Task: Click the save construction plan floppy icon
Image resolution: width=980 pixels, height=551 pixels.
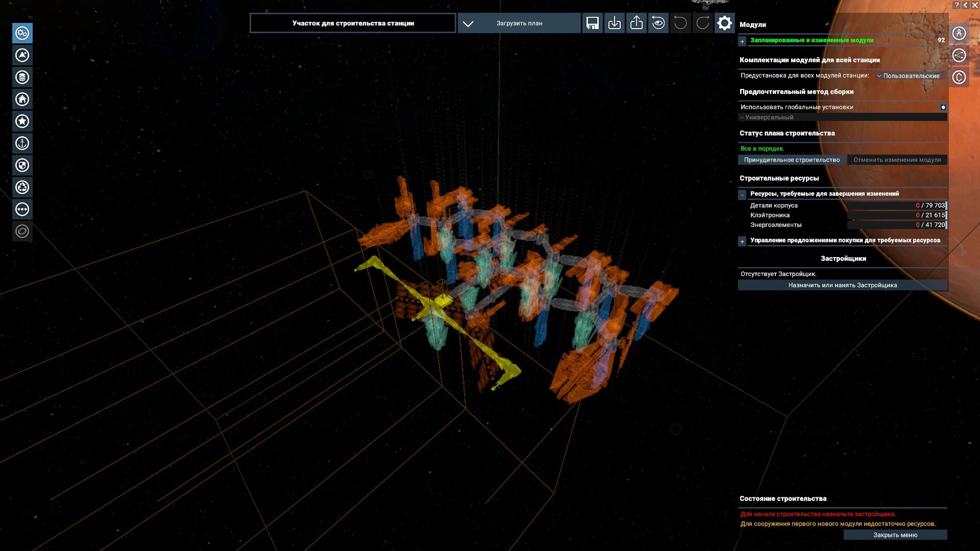Action: (592, 23)
